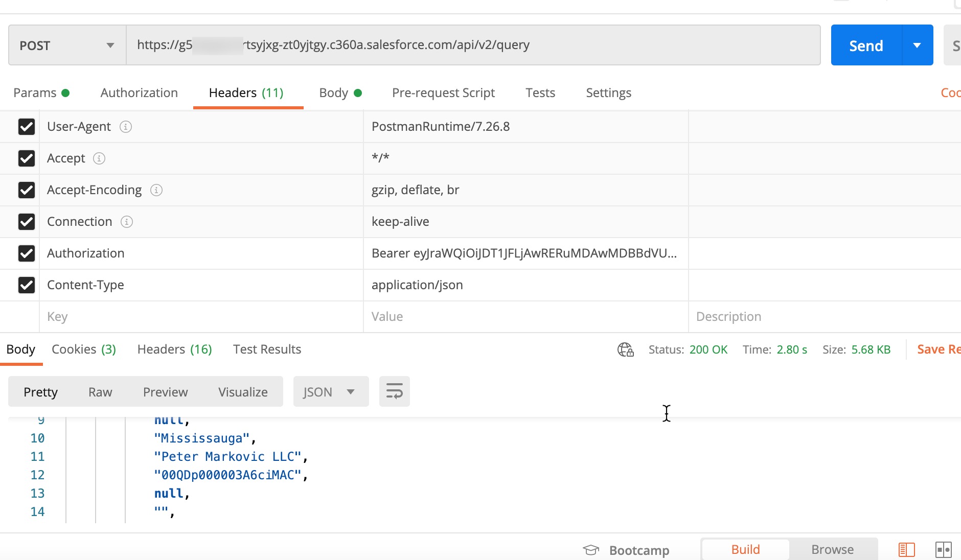Screen dimensions: 961x560
Task: Click the Connection header info icon
Action: point(127,222)
